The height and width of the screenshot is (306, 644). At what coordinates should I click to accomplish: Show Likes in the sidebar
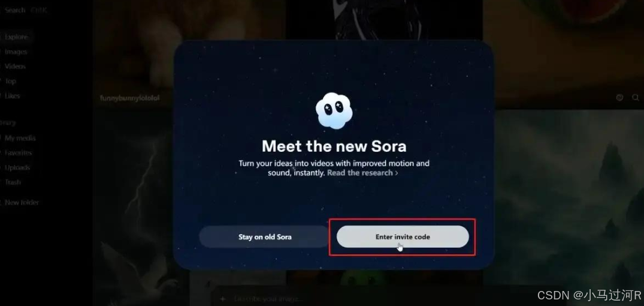(12, 96)
